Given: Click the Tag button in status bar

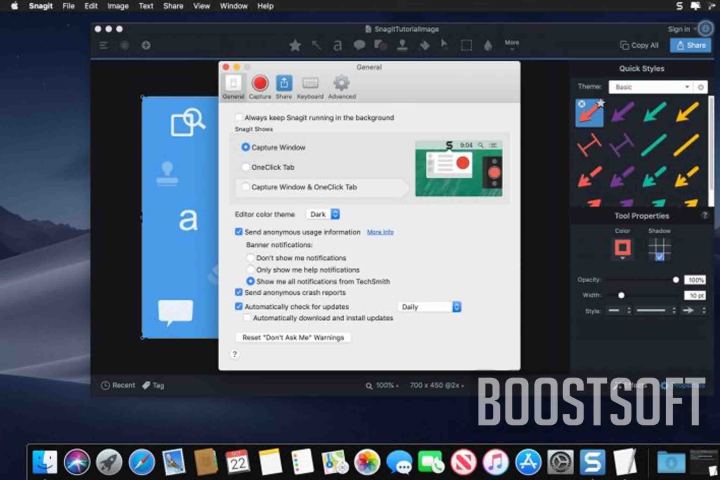Looking at the screenshot, I should [153, 385].
